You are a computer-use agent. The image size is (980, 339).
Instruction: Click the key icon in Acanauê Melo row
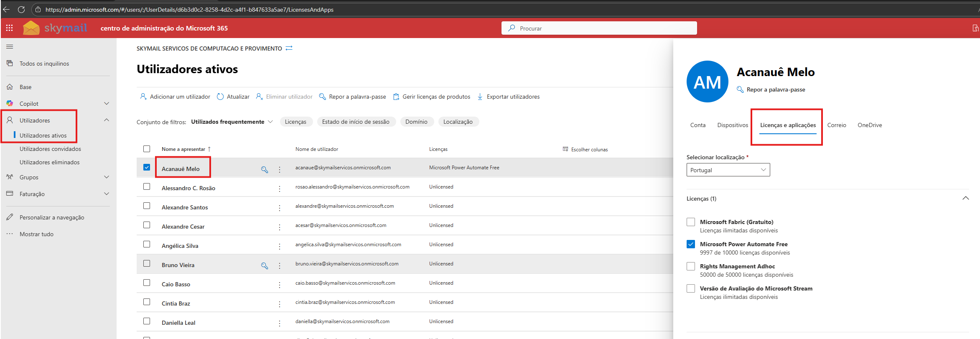pyautogui.click(x=265, y=169)
